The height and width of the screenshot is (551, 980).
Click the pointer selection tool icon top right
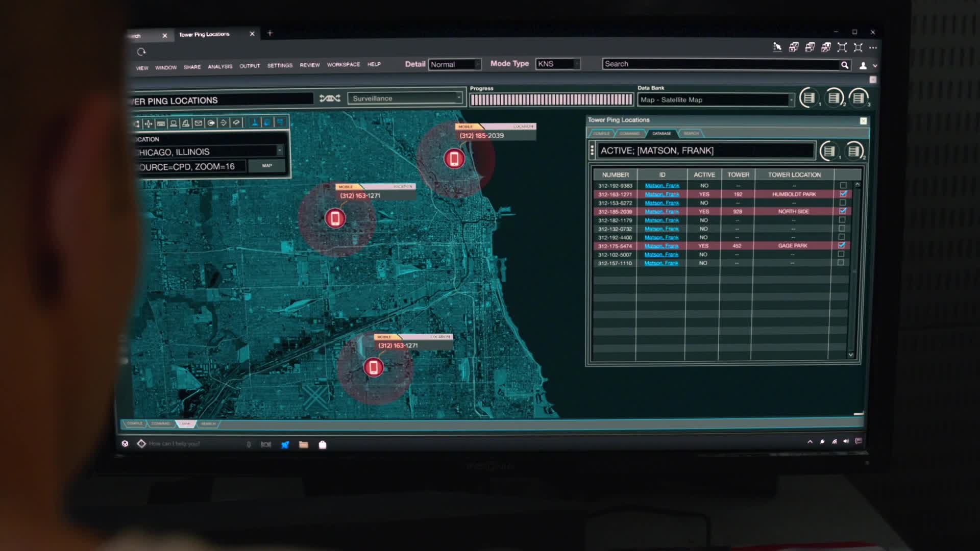coord(777,47)
